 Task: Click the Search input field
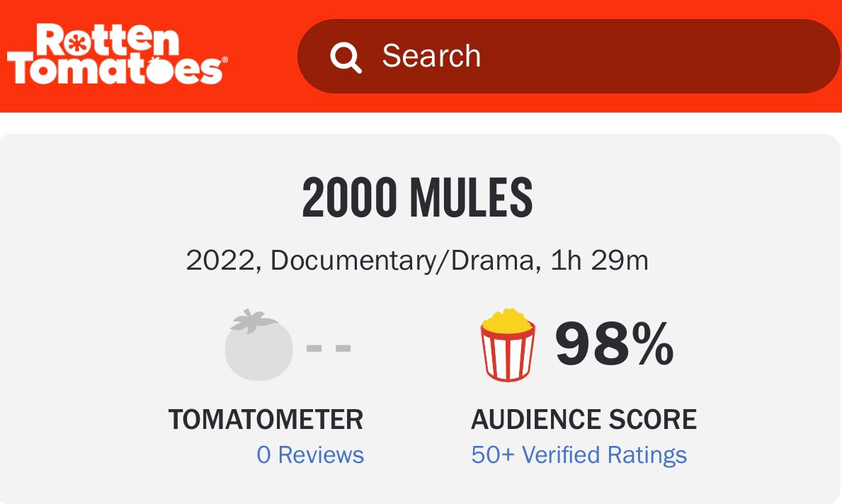coord(567,55)
